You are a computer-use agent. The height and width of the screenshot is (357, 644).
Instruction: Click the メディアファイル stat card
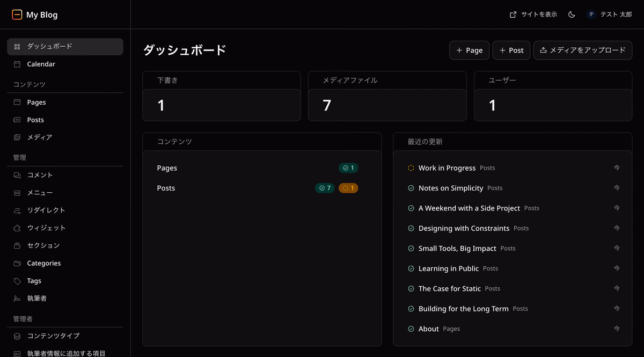click(x=387, y=96)
